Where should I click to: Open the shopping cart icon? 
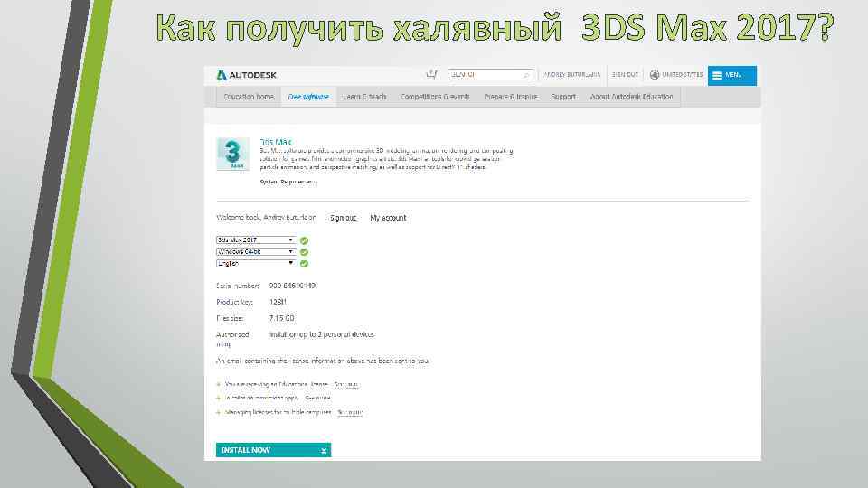[431, 74]
